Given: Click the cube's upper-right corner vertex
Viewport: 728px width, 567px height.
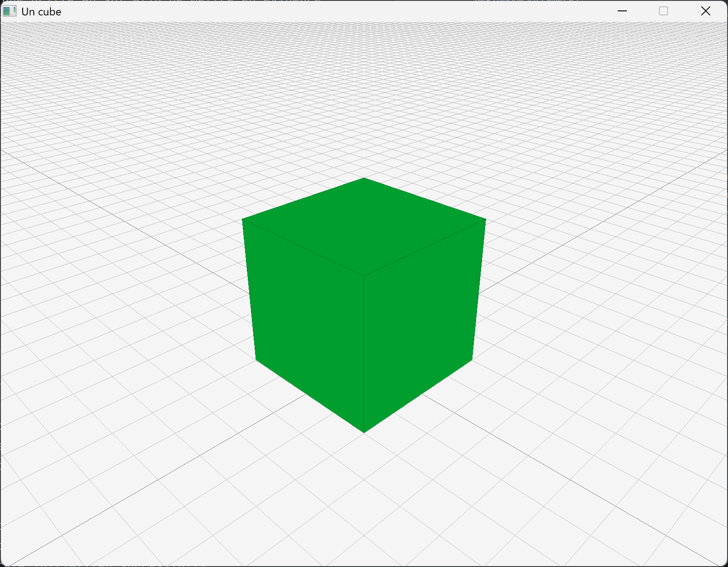Looking at the screenshot, I should (x=485, y=220).
